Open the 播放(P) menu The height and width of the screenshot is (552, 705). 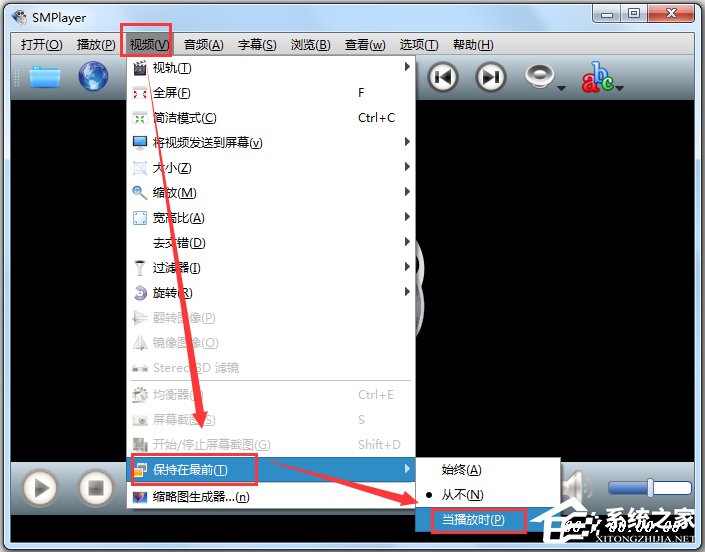point(96,45)
